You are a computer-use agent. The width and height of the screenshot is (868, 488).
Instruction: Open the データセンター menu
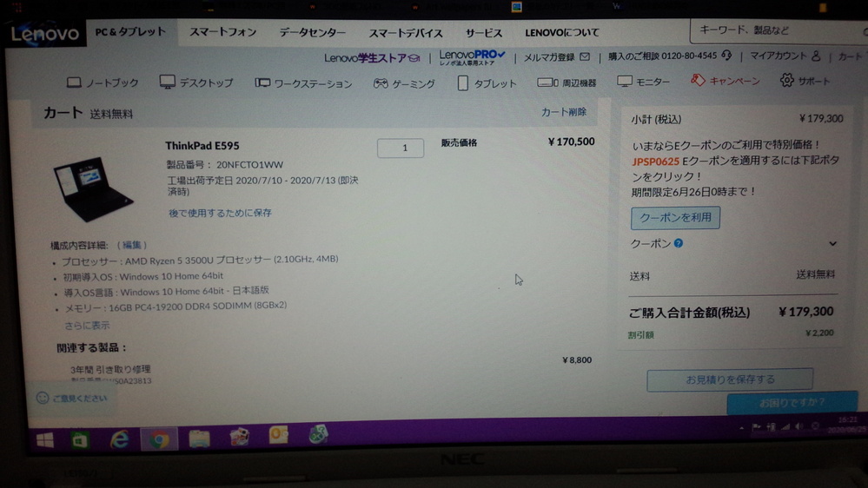tap(312, 33)
